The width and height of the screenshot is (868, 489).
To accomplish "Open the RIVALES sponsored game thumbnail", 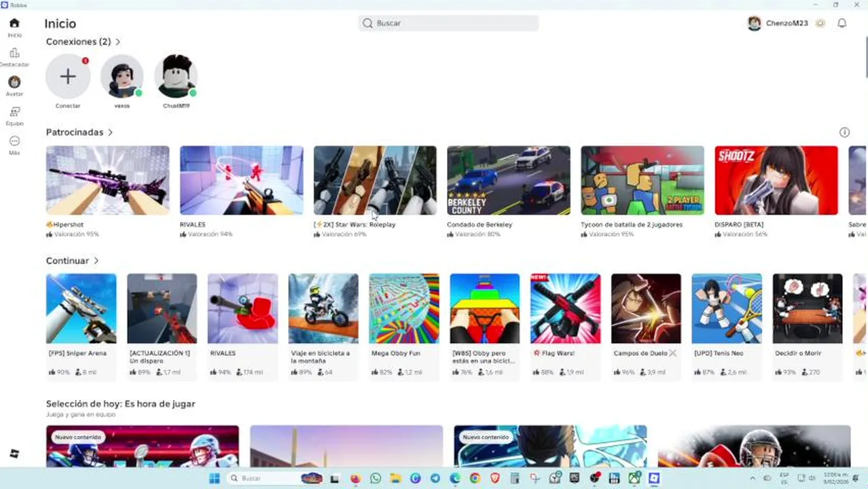I will click(x=241, y=180).
